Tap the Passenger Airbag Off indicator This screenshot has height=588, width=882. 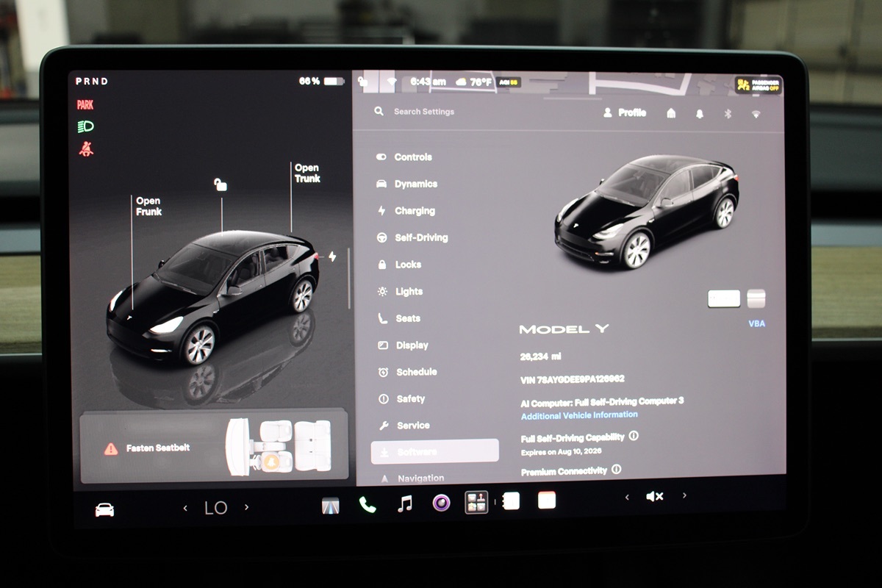coord(758,85)
